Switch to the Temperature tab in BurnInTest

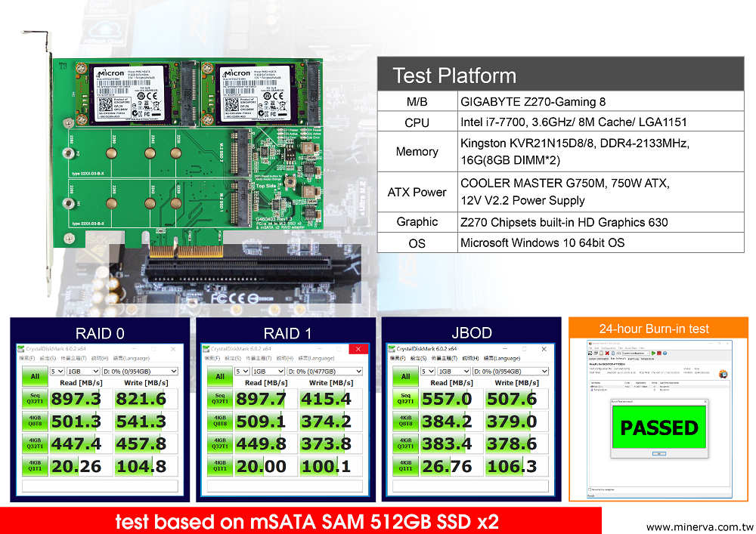tap(648, 359)
